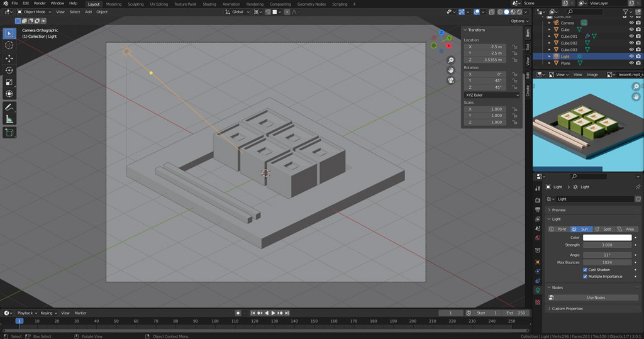Viewport: 644px width, 339px height.
Task: Select the Annotate tool
Action: click(9, 107)
